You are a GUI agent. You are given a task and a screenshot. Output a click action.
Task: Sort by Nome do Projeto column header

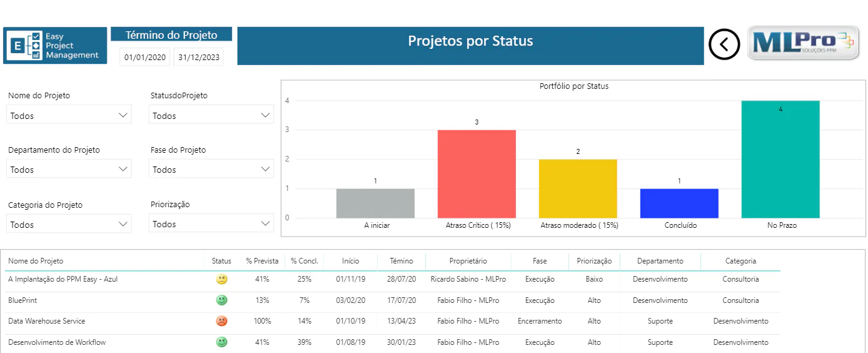[36, 261]
